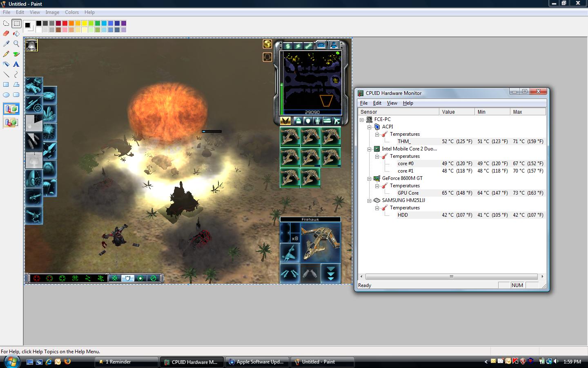Screen dimensions: 588x368
Task: Open the Windows Start menu orb
Action: pyautogui.click(x=12, y=361)
